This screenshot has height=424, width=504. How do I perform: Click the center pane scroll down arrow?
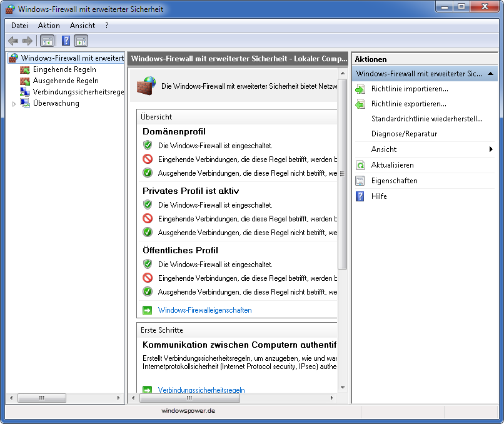[x=343, y=388]
